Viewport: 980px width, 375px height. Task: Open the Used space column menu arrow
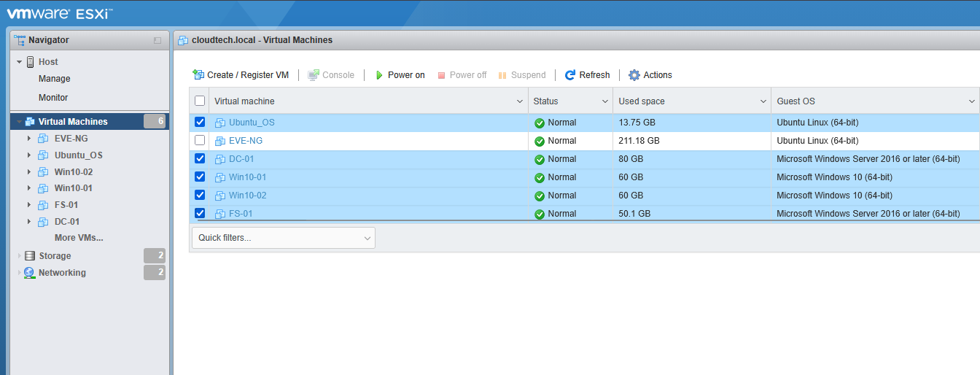763,101
